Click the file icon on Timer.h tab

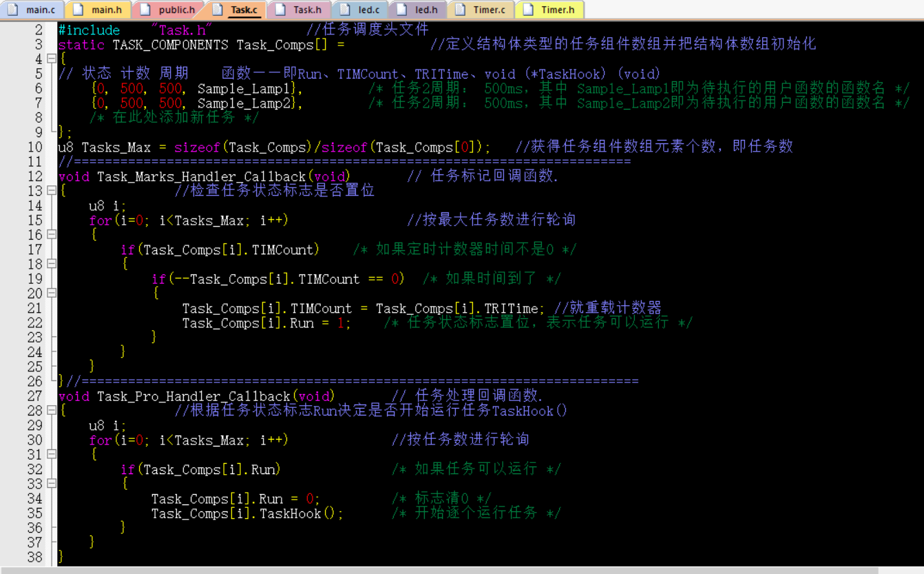pos(529,10)
